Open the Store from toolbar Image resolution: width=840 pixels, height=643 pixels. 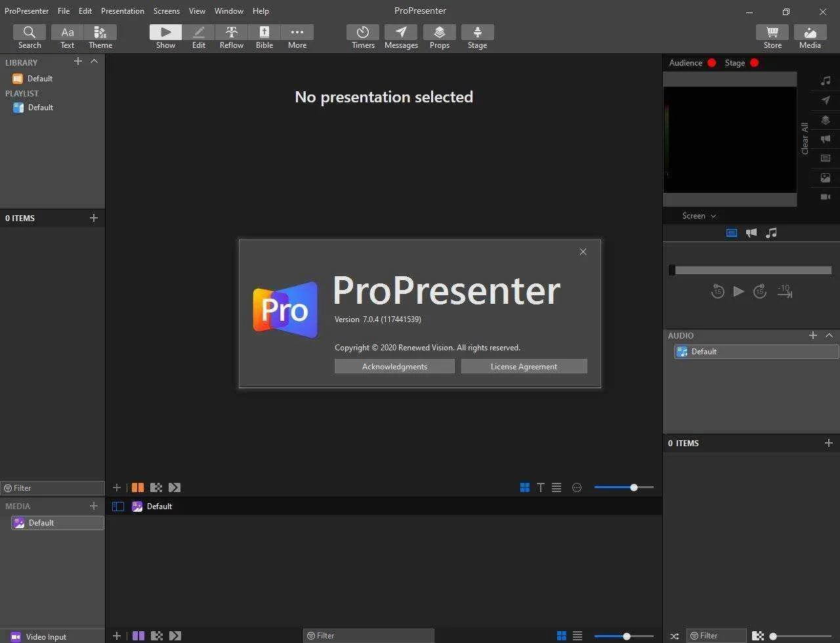(x=772, y=37)
